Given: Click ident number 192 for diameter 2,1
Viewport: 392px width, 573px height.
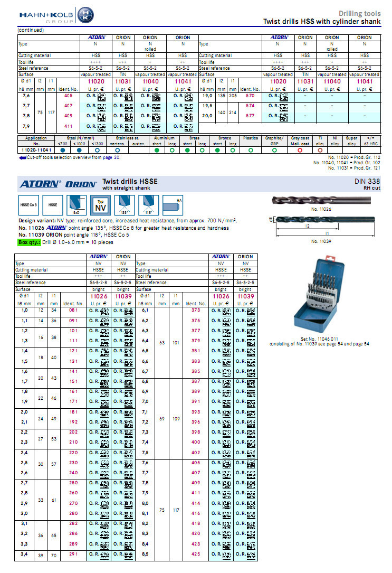Looking at the screenshot, I should point(73,422).
